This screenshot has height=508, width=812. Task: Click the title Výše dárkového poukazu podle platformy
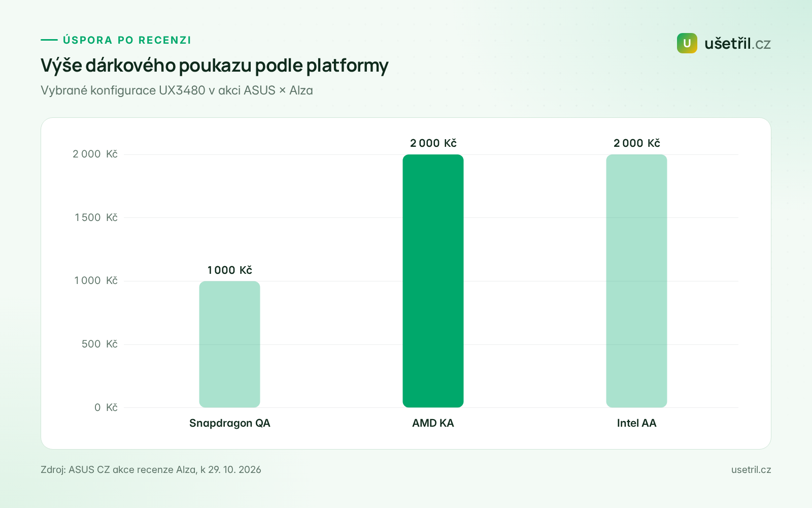point(214,66)
